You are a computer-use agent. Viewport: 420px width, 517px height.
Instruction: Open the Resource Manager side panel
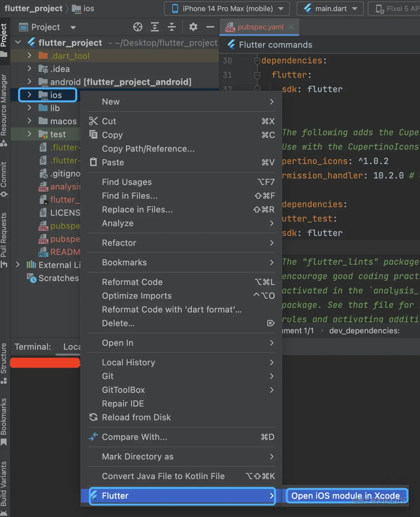click(4, 110)
